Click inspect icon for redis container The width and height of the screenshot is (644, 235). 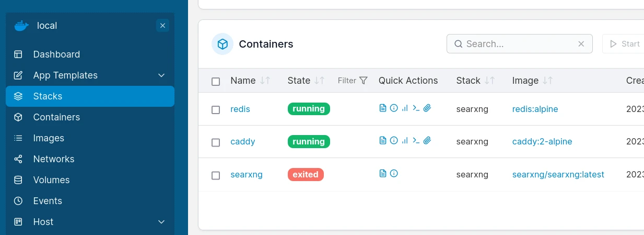point(394,108)
